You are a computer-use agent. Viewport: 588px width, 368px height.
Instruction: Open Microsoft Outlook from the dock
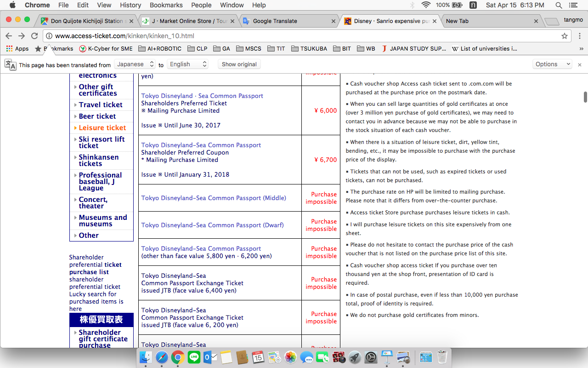[x=209, y=357]
